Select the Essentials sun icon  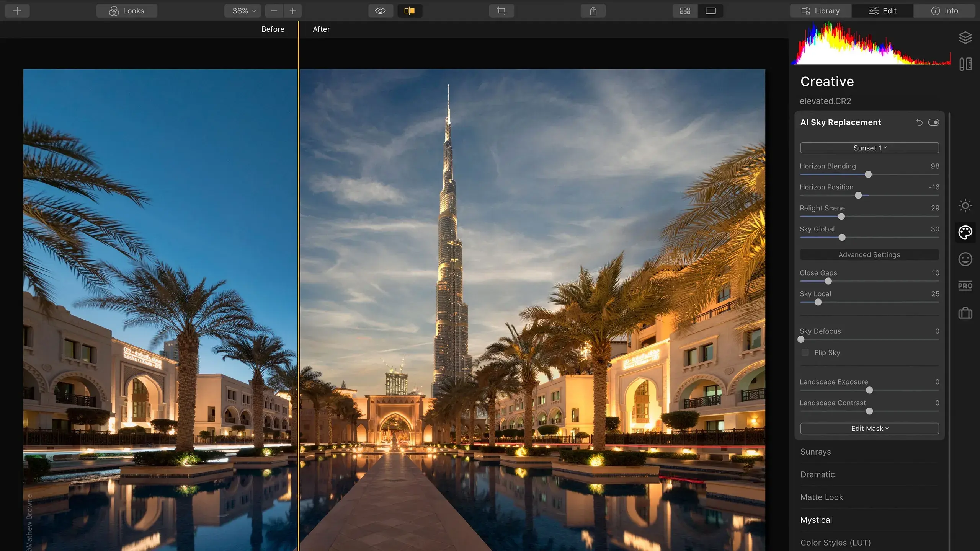(965, 206)
